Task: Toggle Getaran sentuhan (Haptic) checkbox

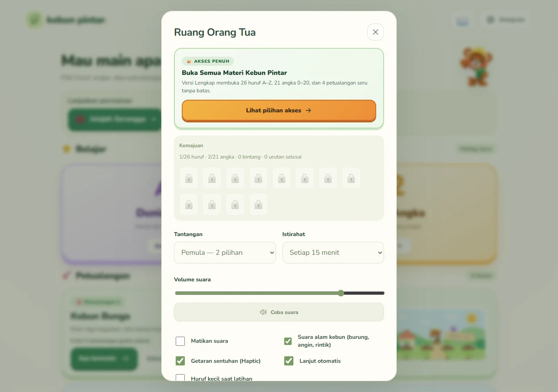Action: pyautogui.click(x=180, y=361)
